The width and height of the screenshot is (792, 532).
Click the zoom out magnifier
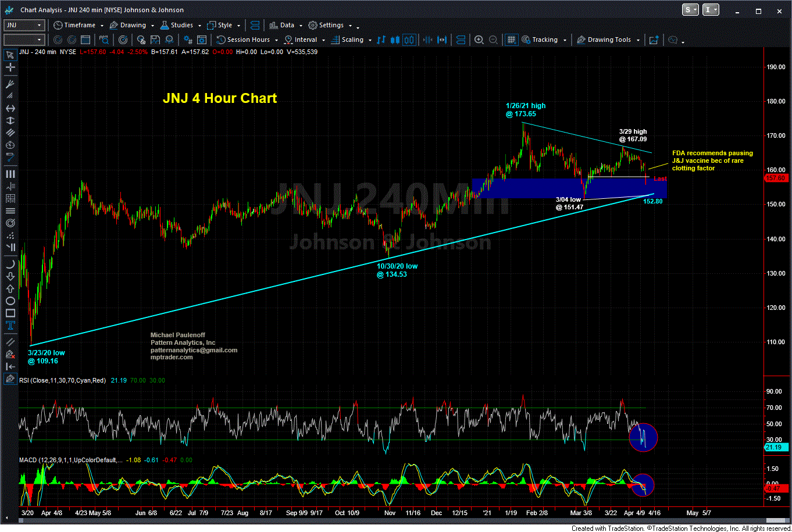pyautogui.click(x=493, y=40)
